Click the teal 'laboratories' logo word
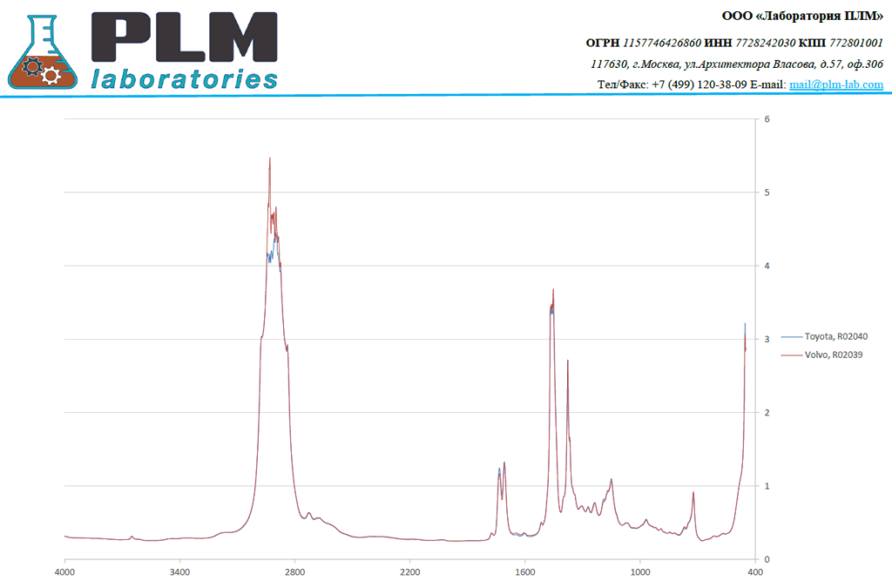Viewport: 892px width, 588px height. (x=185, y=79)
